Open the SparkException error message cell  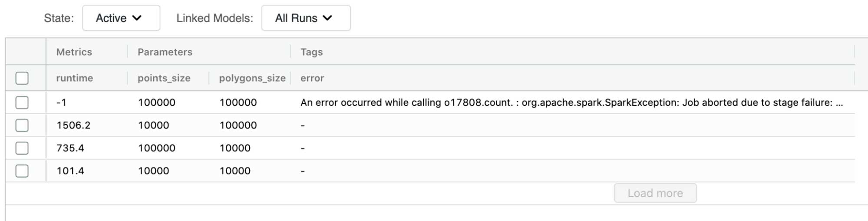click(571, 102)
